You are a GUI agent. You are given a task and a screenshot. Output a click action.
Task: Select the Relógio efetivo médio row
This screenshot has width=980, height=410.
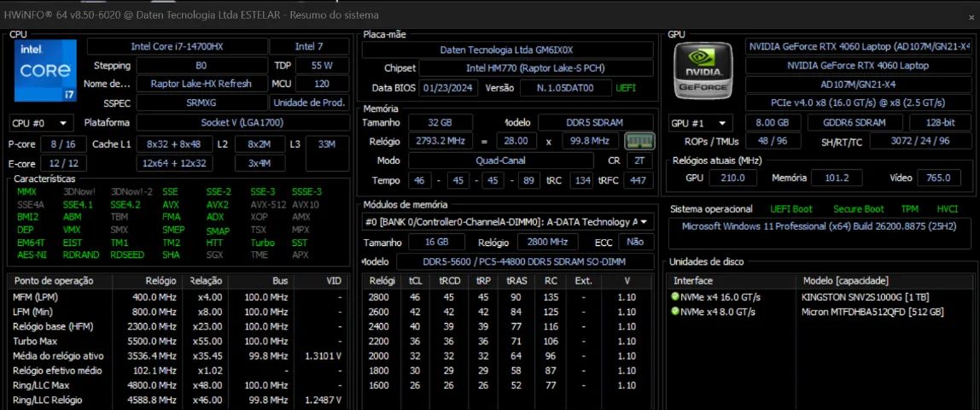tap(177, 371)
